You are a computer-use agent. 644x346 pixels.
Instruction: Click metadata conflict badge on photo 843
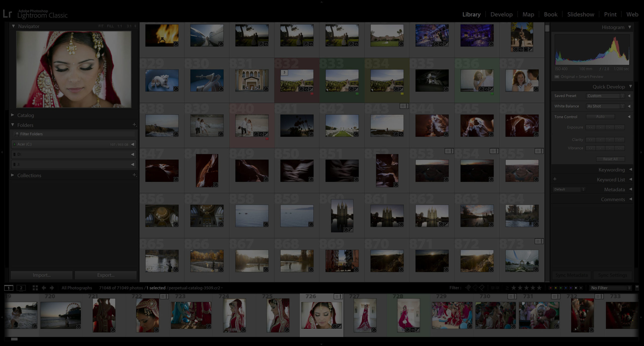(x=404, y=106)
